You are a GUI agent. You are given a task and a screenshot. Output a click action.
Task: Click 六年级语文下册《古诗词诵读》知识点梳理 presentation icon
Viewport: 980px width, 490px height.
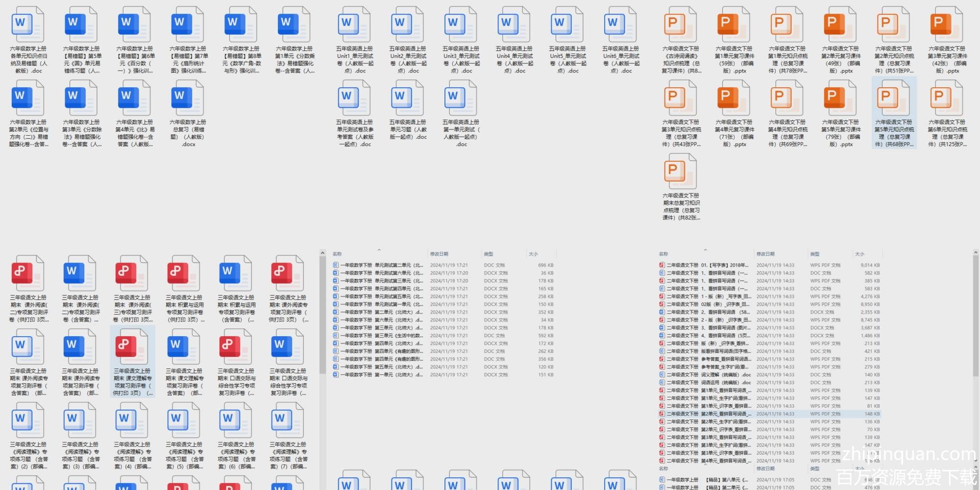click(x=681, y=25)
